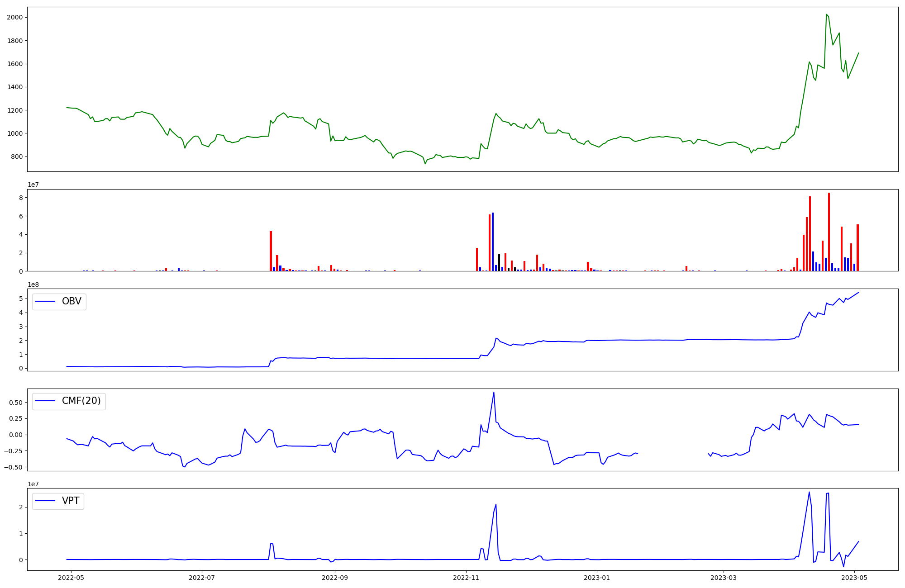Click the 800 tick on price axis
Screen dimensions: 905x588
click(16, 156)
